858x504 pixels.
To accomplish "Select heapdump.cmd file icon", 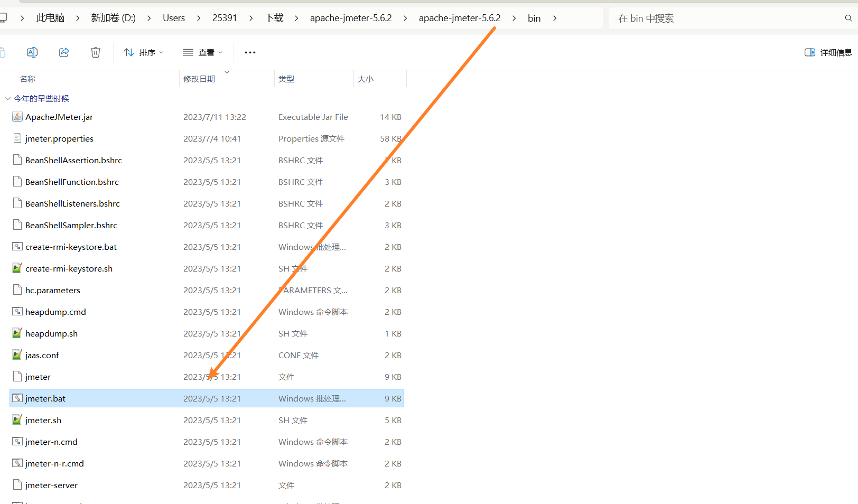I will coord(17,312).
